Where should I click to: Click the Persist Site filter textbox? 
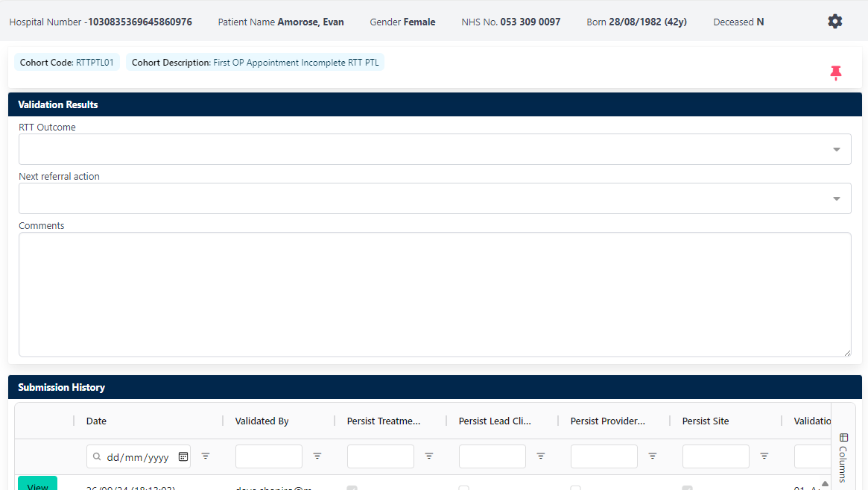click(x=716, y=456)
